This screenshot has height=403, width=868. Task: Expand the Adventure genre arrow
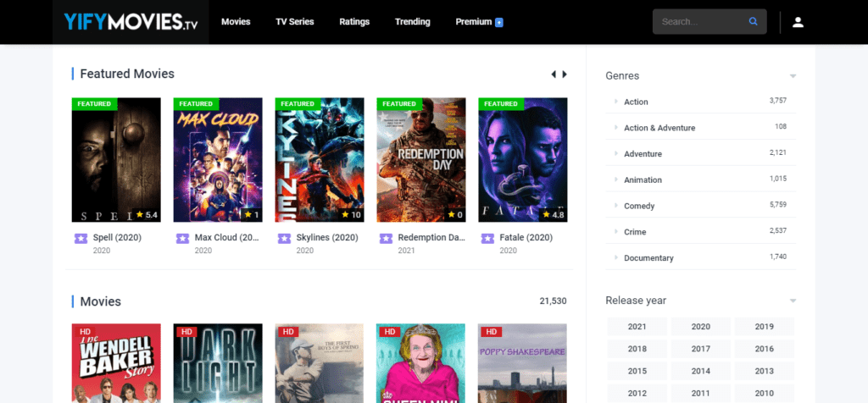[x=615, y=153]
